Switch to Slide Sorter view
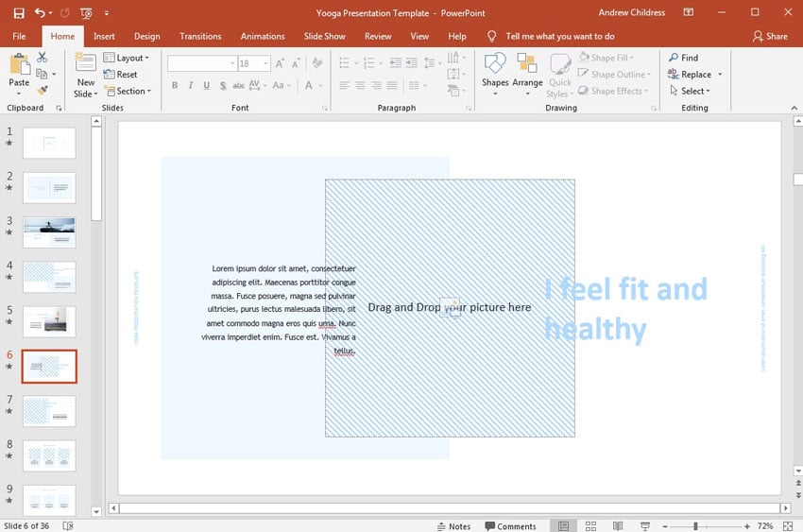This screenshot has height=532, width=803. [x=591, y=526]
